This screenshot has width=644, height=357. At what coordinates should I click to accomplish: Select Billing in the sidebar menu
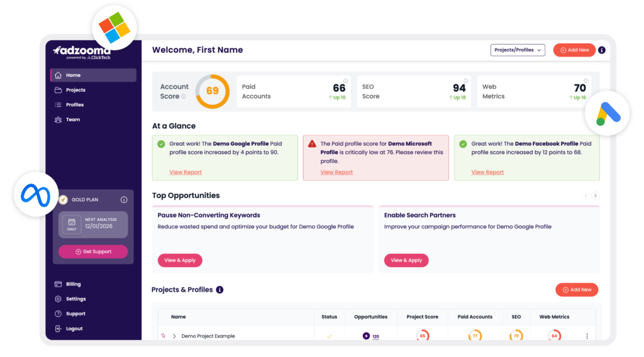click(73, 284)
